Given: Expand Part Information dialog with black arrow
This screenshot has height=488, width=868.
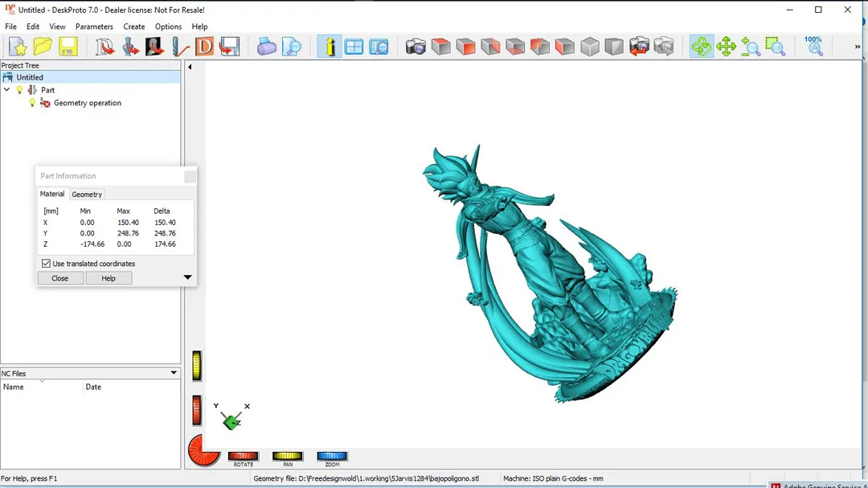Looking at the screenshot, I should tap(187, 277).
